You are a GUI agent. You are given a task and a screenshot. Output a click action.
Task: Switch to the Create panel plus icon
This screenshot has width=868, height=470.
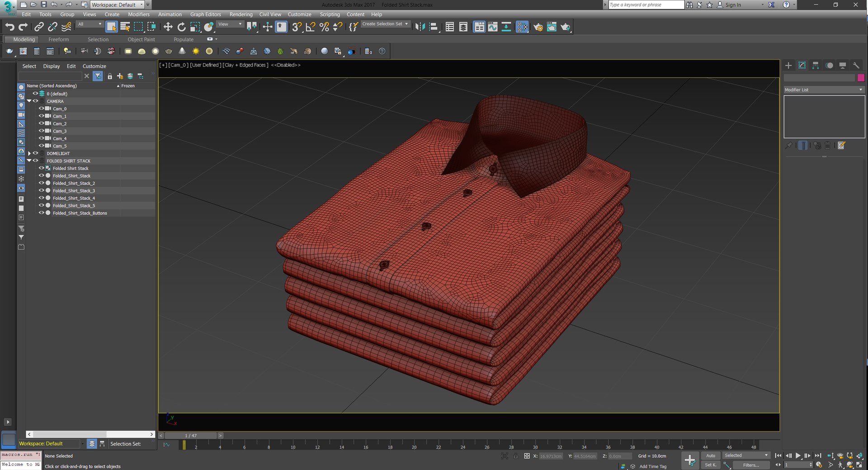coord(788,66)
